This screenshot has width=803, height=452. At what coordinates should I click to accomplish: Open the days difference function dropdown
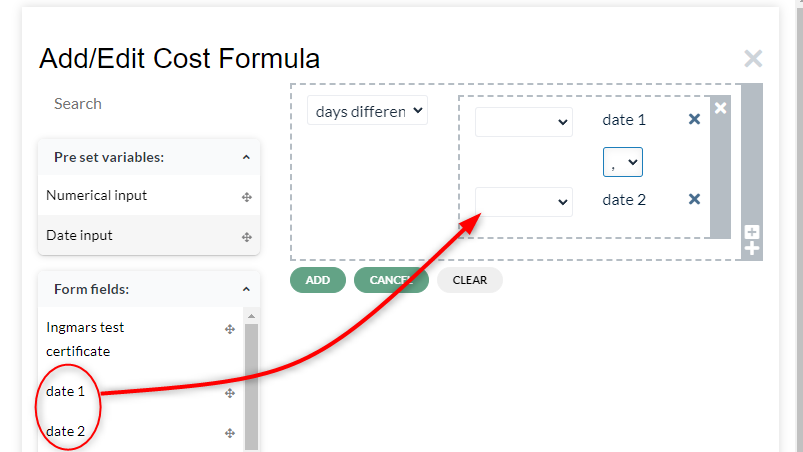(x=367, y=111)
